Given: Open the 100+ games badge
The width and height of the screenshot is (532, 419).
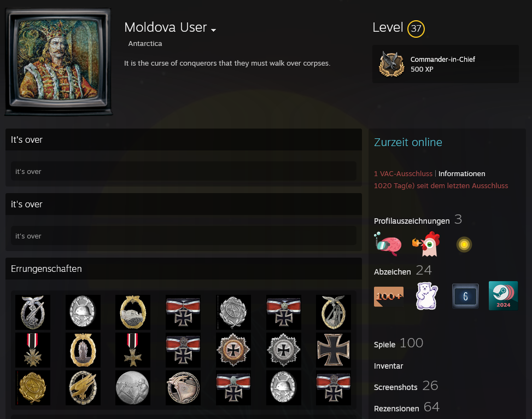Looking at the screenshot, I should (389, 296).
